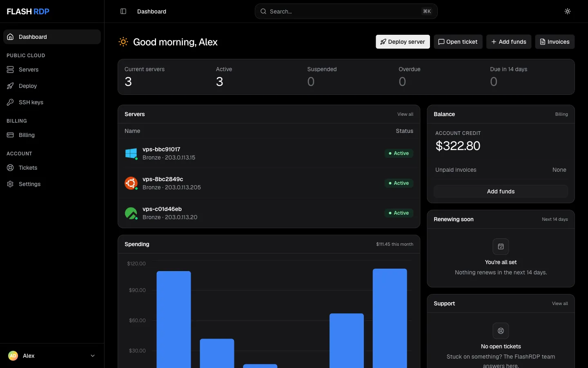Click the Dashboard breadcrumb in the top bar
Image resolution: width=588 pixels, height=368 pixels.
151,11
